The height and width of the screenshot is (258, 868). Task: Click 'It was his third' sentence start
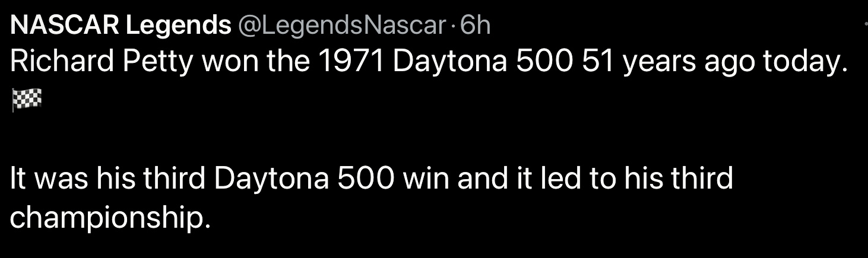pyautogui.click(x=107, y=179)
